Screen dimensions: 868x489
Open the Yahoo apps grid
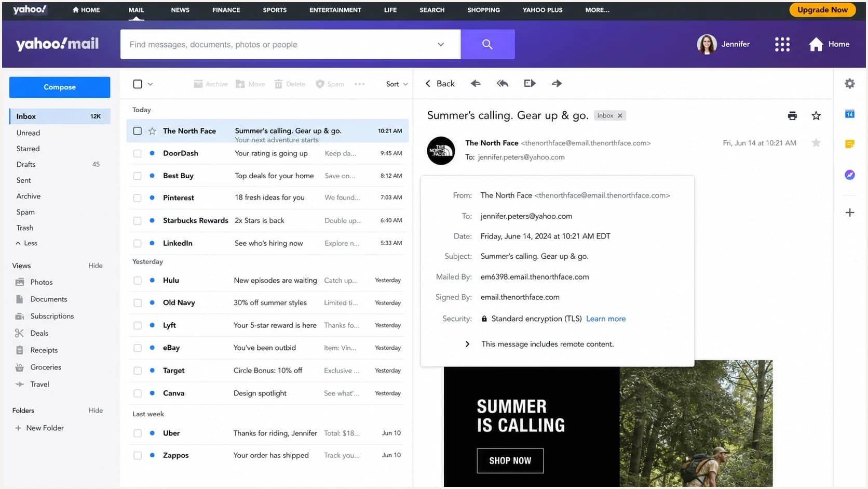782,44
